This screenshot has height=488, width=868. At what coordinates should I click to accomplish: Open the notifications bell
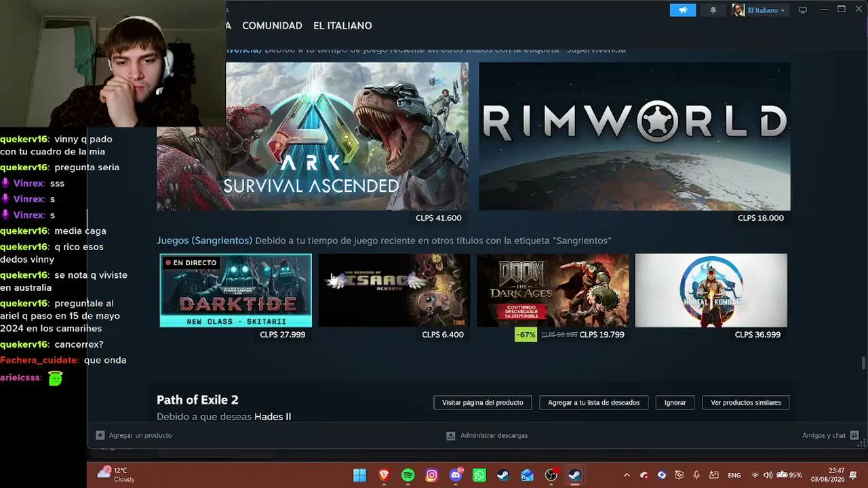(713, 10)
